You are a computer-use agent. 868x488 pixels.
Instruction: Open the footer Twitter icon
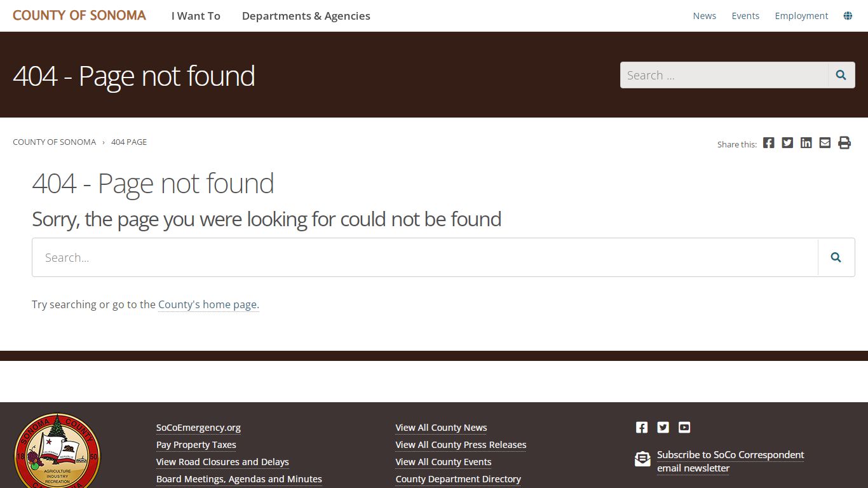pyautogui.click(x=663, y=428)
